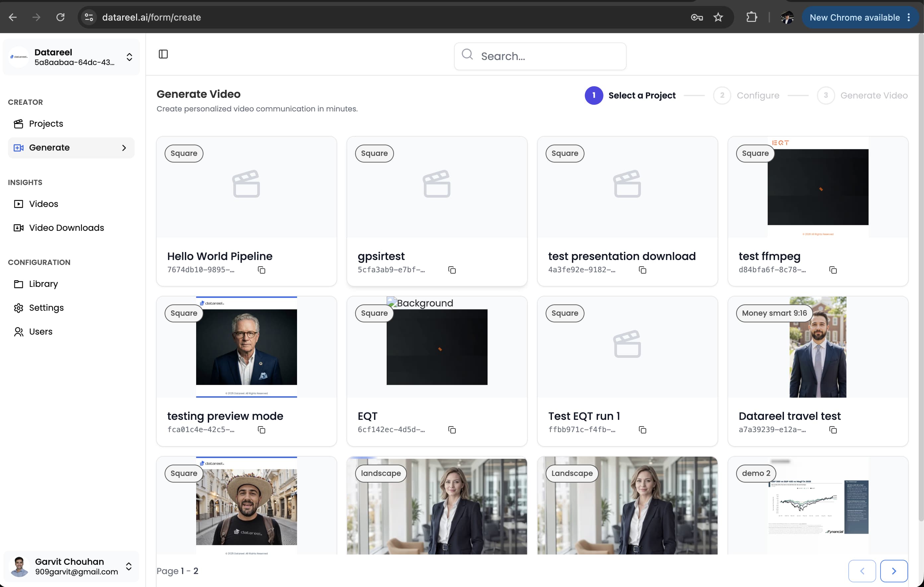The height and width of the screenshot is (587, 924).
Task: Open the New Chrome available menu dots
Action: tap(909, 17)
